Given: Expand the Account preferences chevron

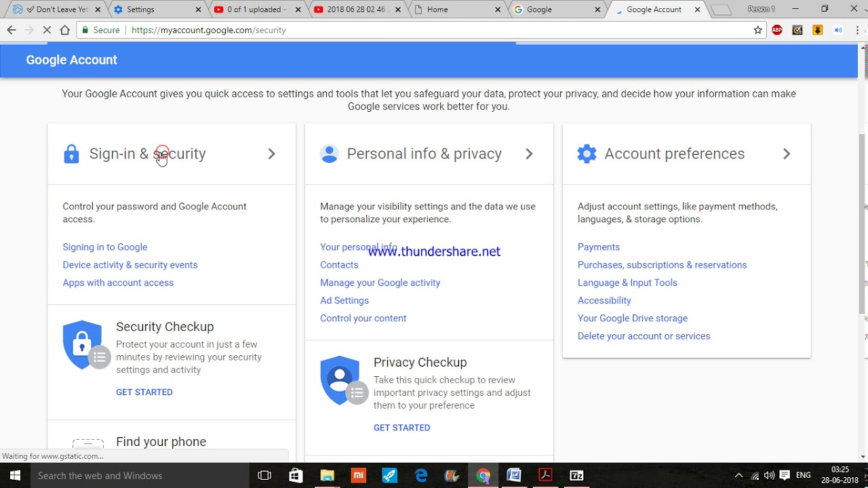Looking at the screenshot, I should click(787, 154).
